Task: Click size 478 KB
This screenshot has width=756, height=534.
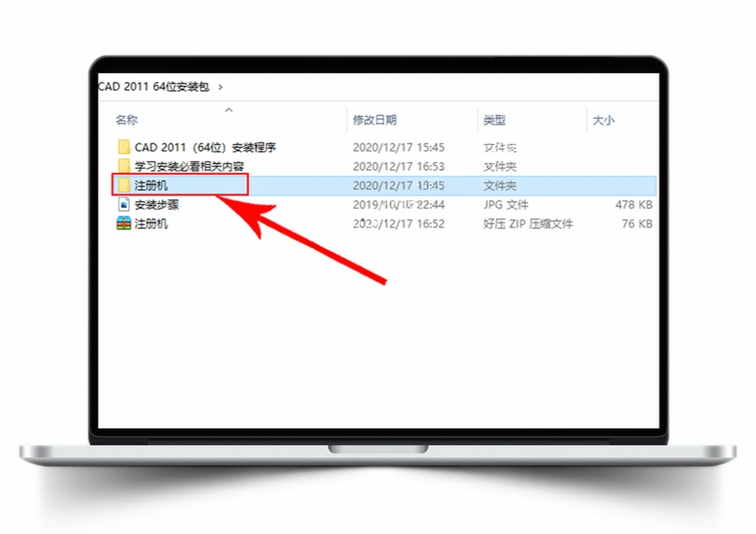Action: coord(633,205)
